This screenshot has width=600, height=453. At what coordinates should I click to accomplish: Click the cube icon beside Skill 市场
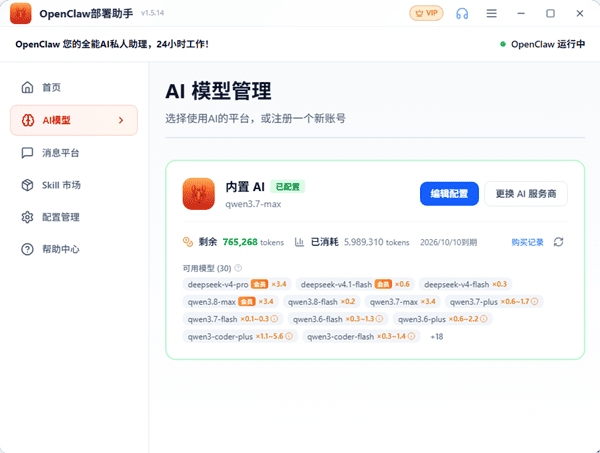[x=27, y=185]
